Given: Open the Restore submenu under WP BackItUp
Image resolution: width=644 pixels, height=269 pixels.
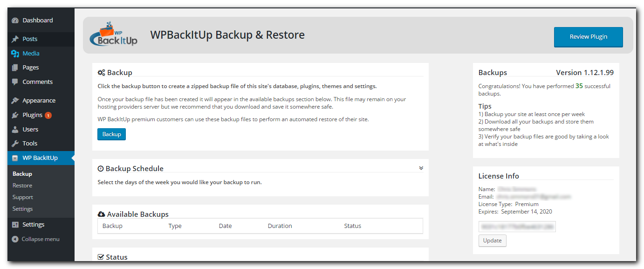Looking at the screenshot, I should [x=22, y=185].
